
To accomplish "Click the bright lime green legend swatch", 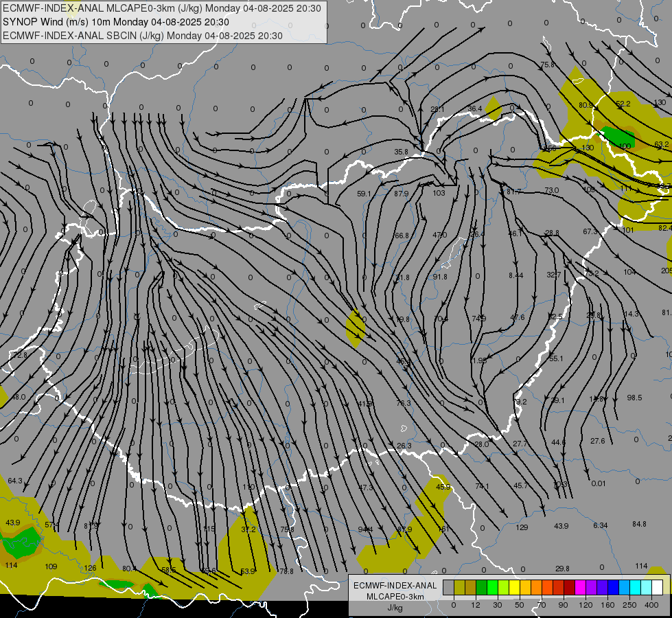I will pyautogui.click(x=493, y=587).
